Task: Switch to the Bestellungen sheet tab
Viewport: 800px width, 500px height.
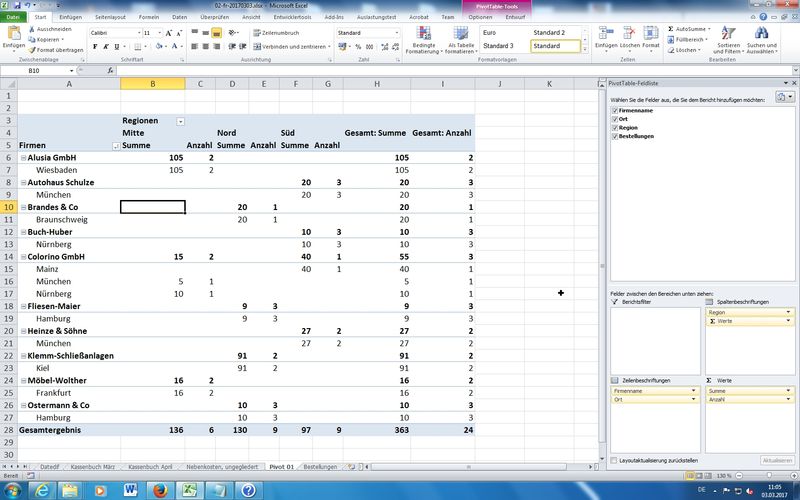Action: (x=320, y=467)
